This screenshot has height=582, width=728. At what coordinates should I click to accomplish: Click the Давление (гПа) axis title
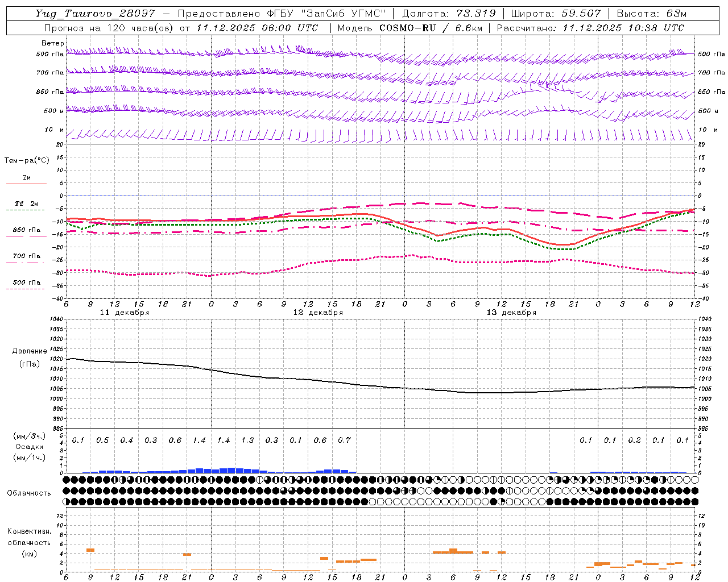coord(29,357)
